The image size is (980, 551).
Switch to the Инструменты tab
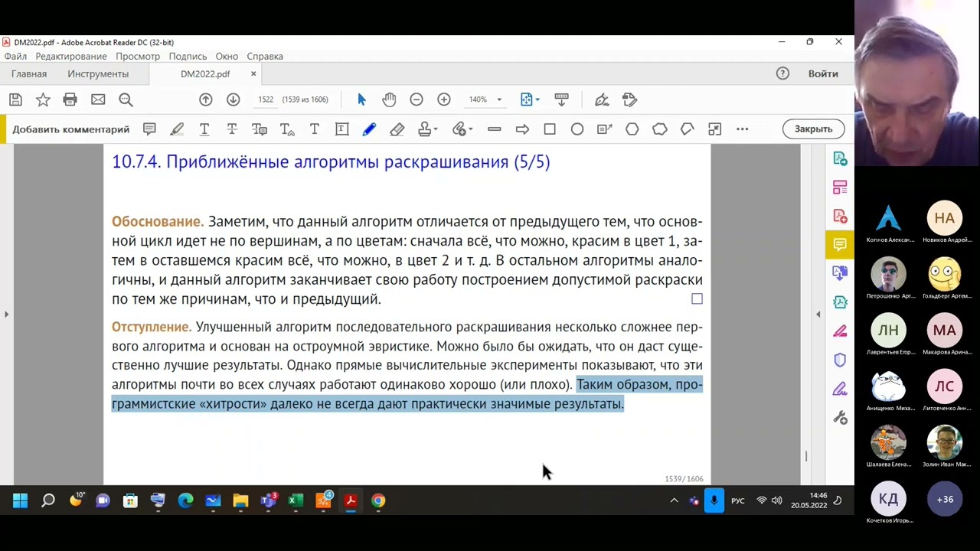coord(98,74)
